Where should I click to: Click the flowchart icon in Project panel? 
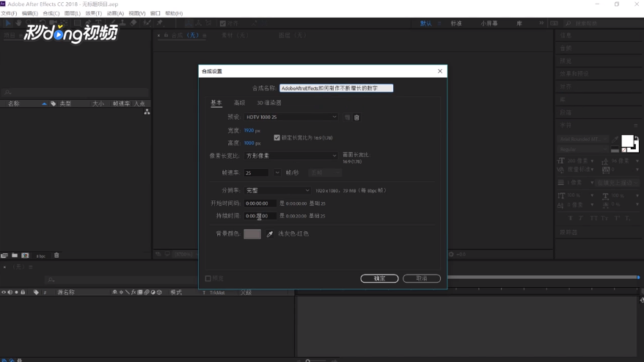147,112
